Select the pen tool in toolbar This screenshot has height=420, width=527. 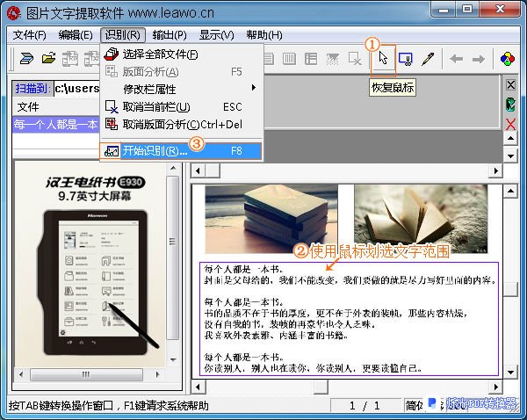coord(428,59)
